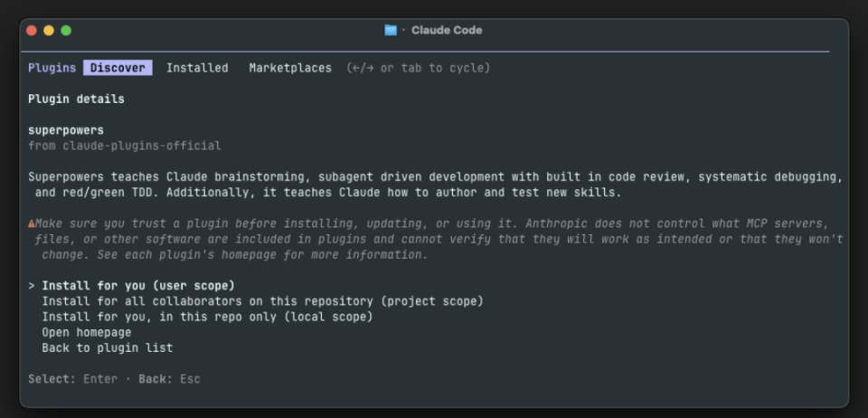Viewport: 868px width, 418px height.
Task: Select Install in this repo only (local scope)
Action: coord(208,317)
